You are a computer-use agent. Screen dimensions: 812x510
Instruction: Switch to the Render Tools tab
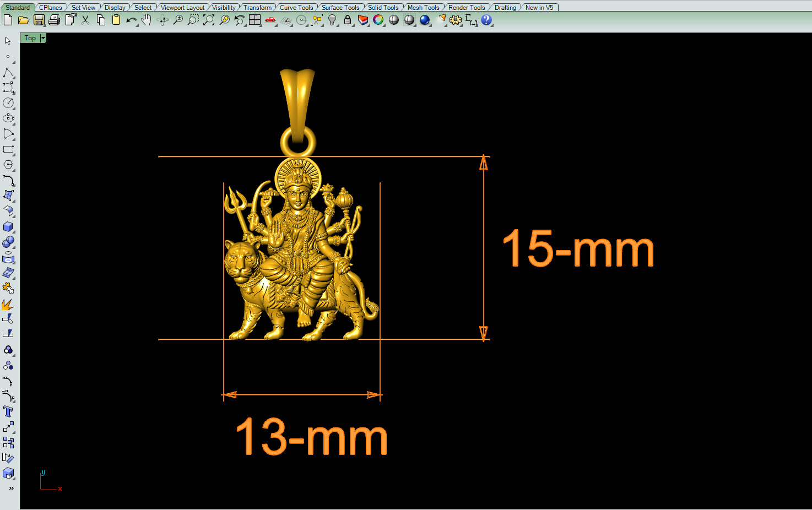click(467, 7)
